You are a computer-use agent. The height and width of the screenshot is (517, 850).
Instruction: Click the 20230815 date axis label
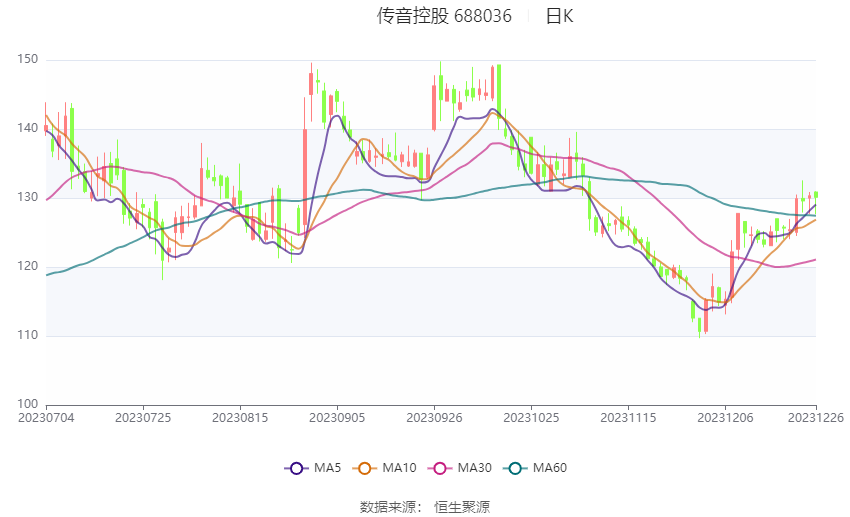pyautogui.click(x=240, y=418)
